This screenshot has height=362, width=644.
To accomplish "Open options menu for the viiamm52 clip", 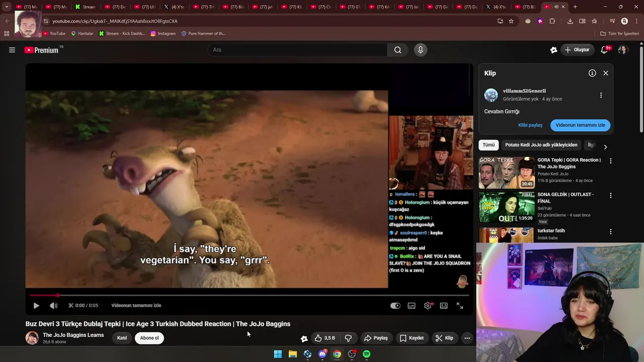I will [x=601, y=95].
